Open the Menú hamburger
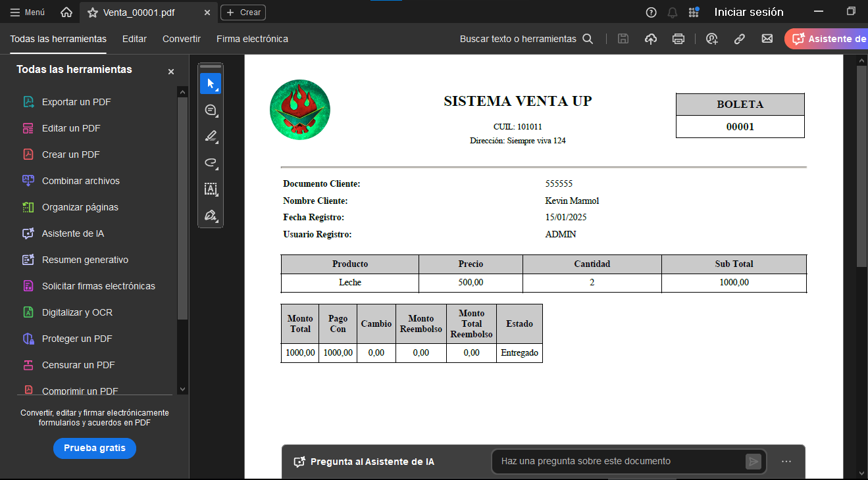The width and height of the screenshot is (868, 480). point(16,11)
